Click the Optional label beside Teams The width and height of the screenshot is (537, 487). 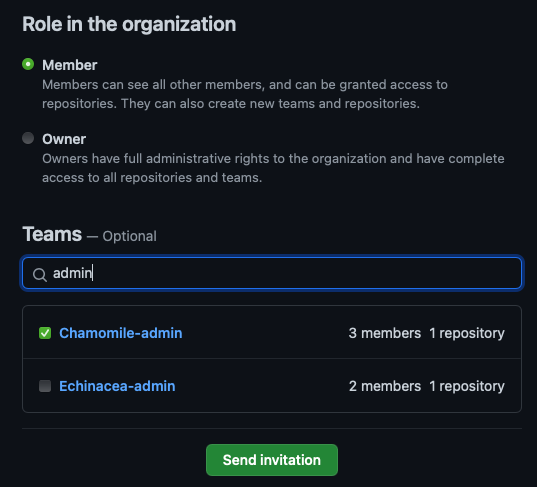(x=129, y=236)
